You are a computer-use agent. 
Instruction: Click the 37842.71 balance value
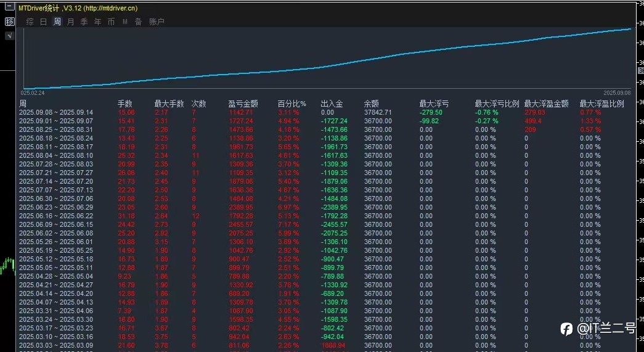tap(378, 113)
